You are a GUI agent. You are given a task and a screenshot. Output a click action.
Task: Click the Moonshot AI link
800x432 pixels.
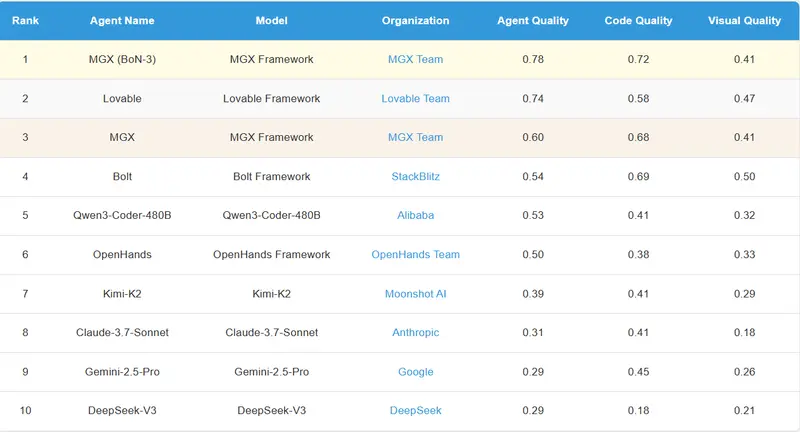coord(415,294)
